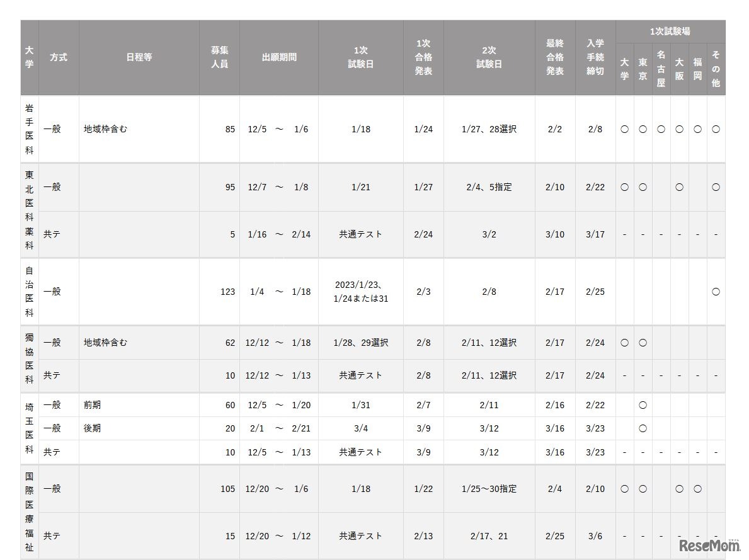
Task: Click the 募集人員 column header
Action: pyautogui.click(x=219, y=57)
